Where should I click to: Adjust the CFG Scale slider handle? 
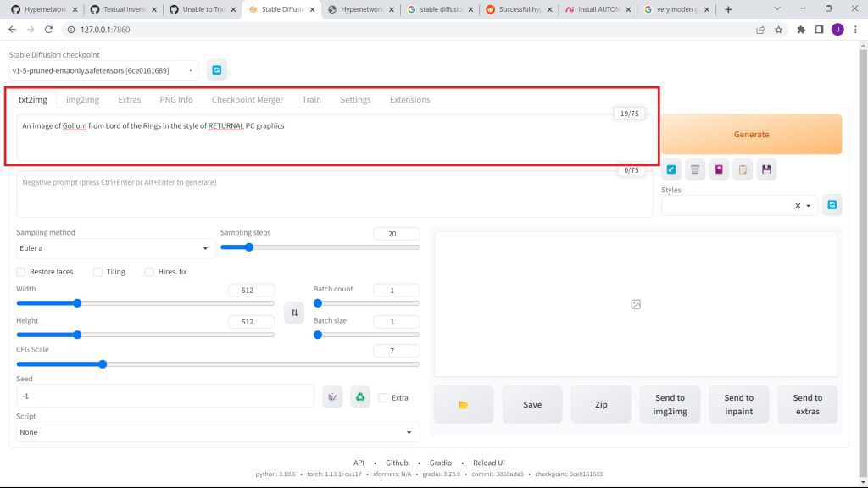103,364
